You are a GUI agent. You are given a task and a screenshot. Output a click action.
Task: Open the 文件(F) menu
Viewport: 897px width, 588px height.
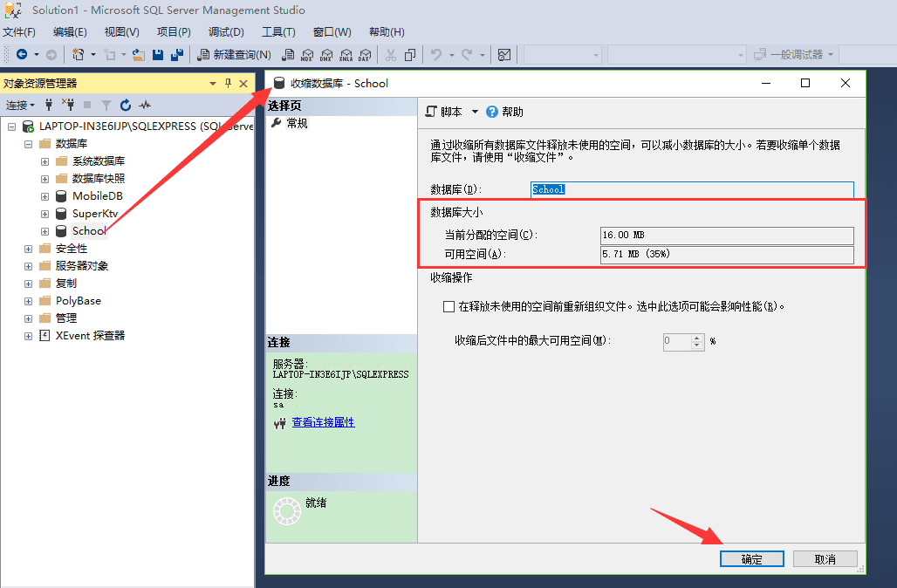[x=19, y=32]
